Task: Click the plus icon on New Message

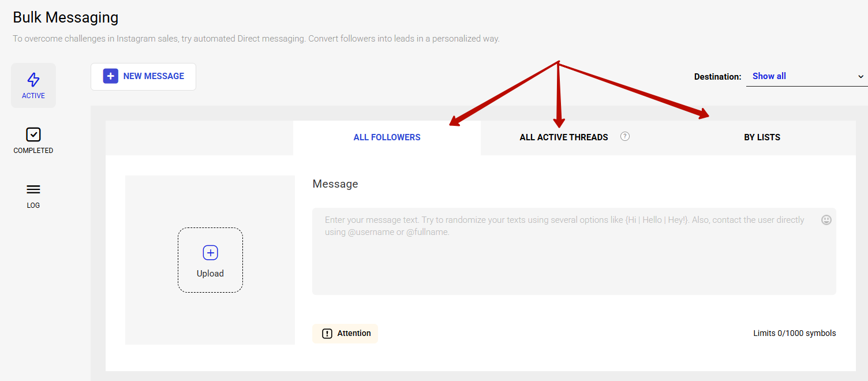Action: coord(110,76)
